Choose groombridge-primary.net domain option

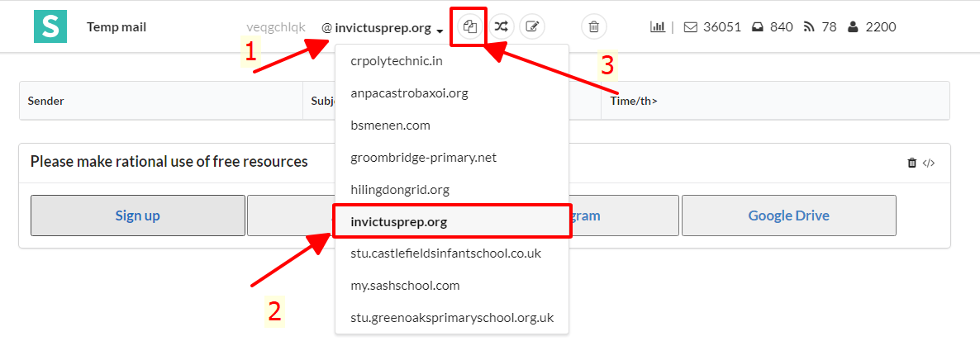[452, 158]
